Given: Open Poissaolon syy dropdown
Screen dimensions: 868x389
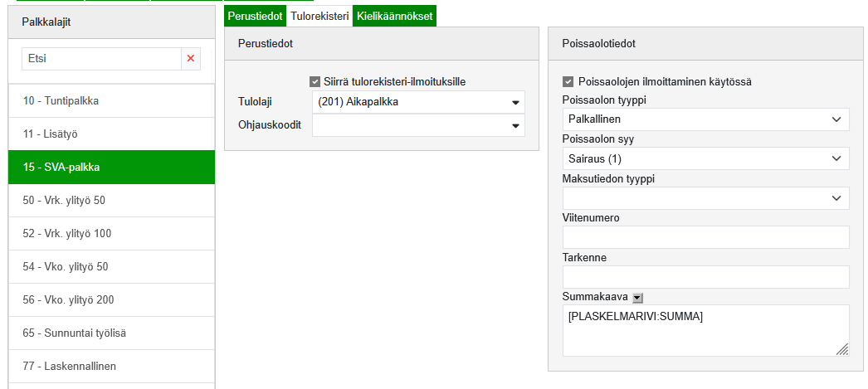Looking at the screenshot, I should click(x=705, y=158).
